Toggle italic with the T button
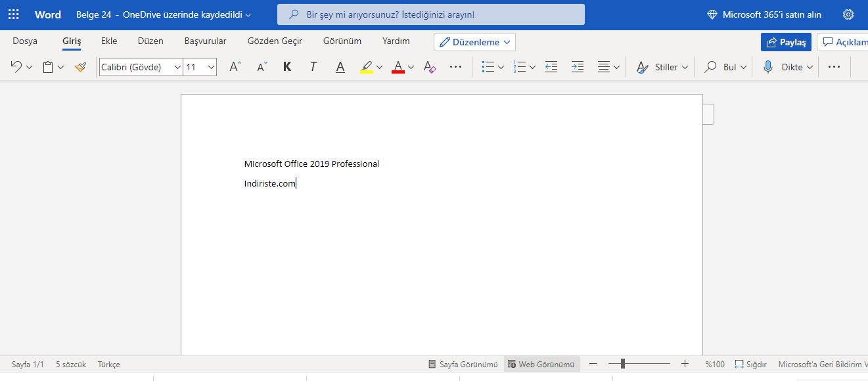The width and height of the screenshot is (868, 381). tap(313, 67)
